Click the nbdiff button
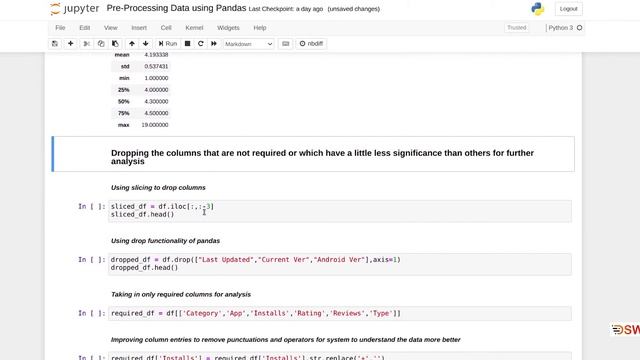The height and width of the screenshot is (360, 640). tap(311, 44)
